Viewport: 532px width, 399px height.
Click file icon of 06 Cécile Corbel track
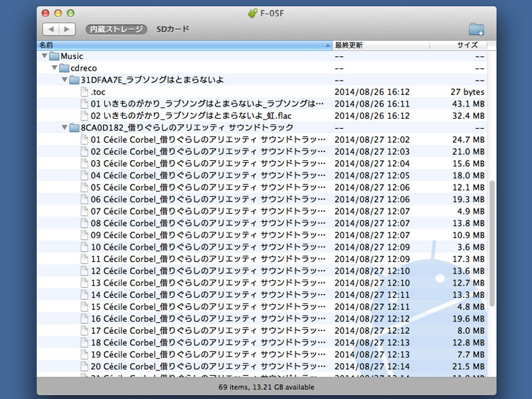coord(84,199)
